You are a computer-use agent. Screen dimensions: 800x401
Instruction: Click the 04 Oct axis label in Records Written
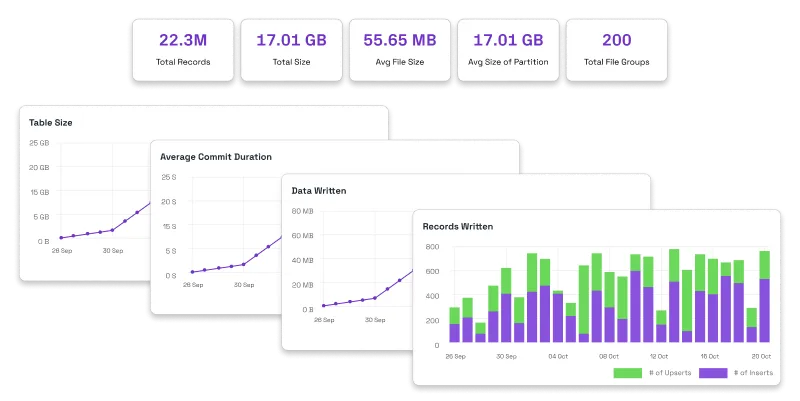pyautogui.click(x=558, y=356)
